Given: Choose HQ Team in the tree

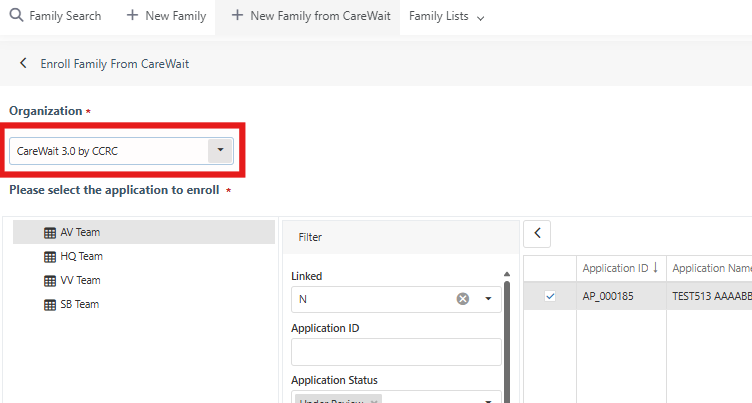Looking at the screenshot, I should tap(82, 256).
